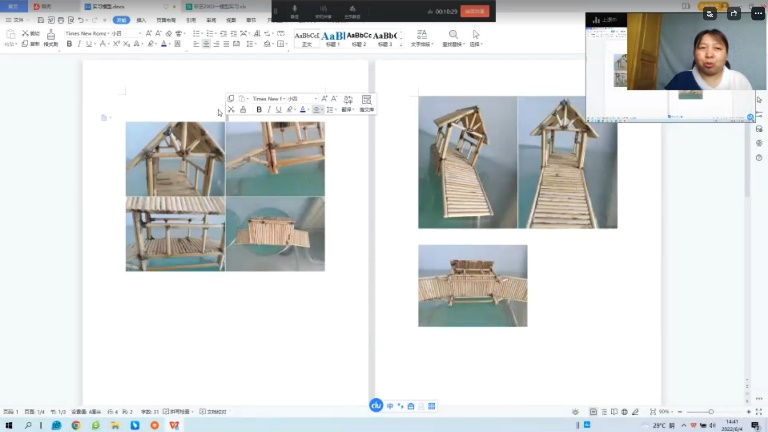The height and width of the screenshot is (432, 768).
Task: Click Italic in the floating mini toolbar
Action: coord(268,109)
